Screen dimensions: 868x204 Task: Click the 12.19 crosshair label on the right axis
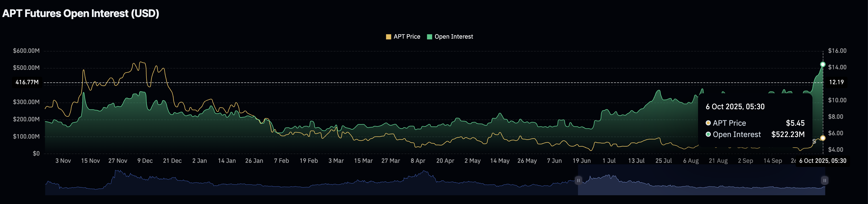pyautogui.click(x=836, y=82)
